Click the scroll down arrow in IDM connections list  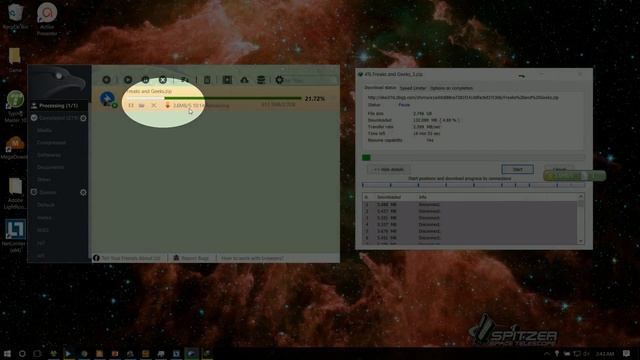click(x=581, y=241)
